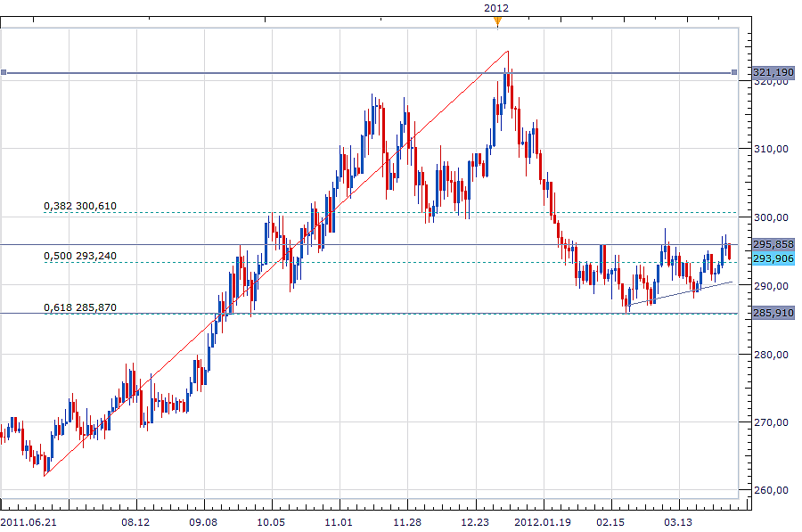Select the 08.12 date on time axis
This screenshot has height=532, width=802.
tap(136, 521)
